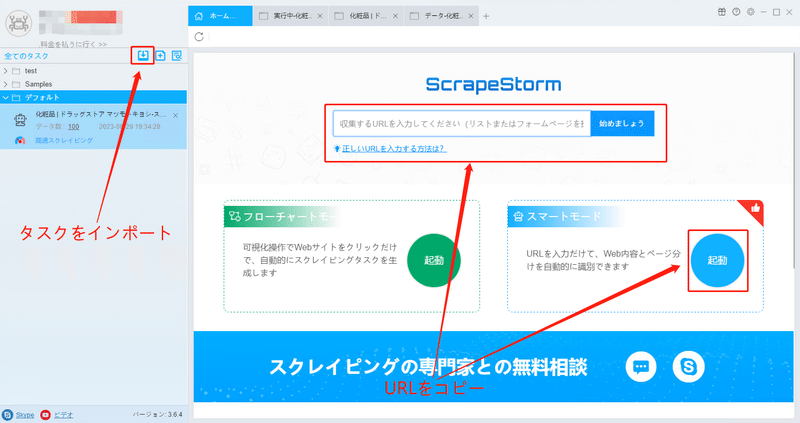Click the スマートモード card header

[564, 216]
